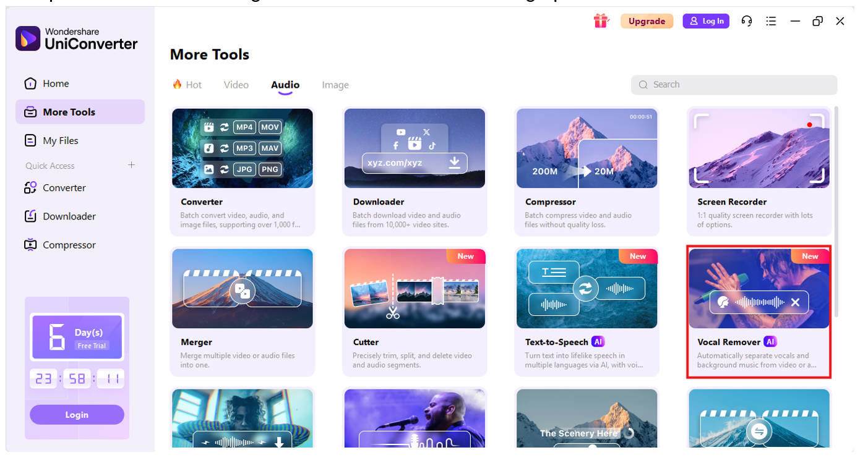The image size is (868, 463).
Task: Click the More Tools toolbox icon
Action: [x=30, y=112]
